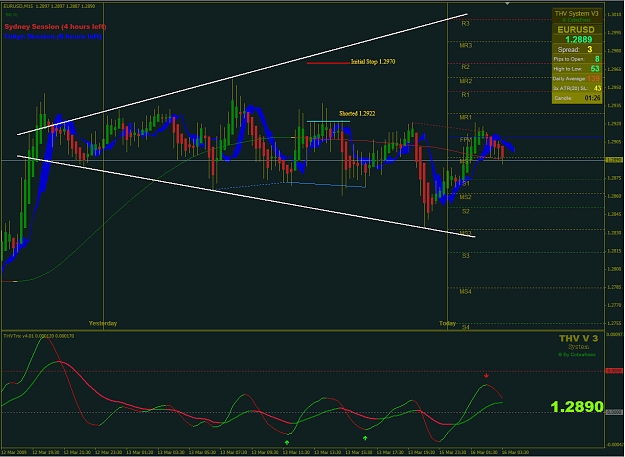Click the Shorted 1.2922 label
Viewport: 625px width, 457px height.
tap(357, 114)
